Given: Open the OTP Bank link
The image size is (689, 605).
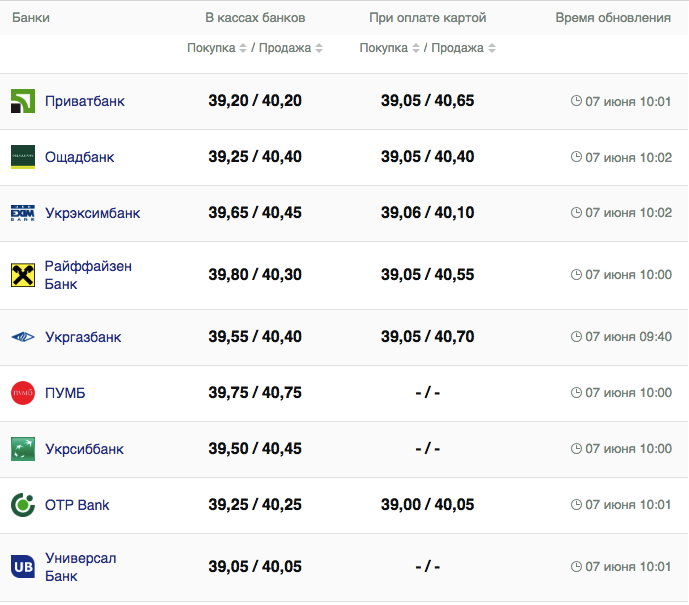Looking at the screenshot, I should pyautogui.click(x=77, y=505).
